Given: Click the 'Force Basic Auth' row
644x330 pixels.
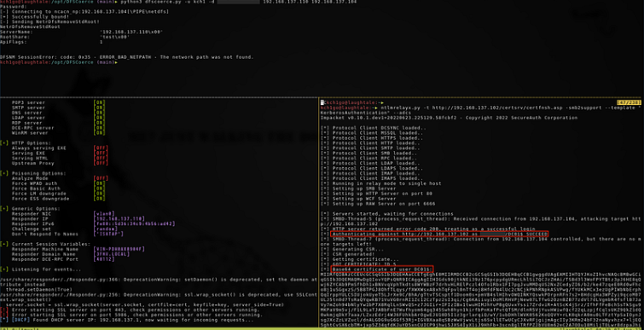Looking at the screenshot, I should [x=58, y=188].
